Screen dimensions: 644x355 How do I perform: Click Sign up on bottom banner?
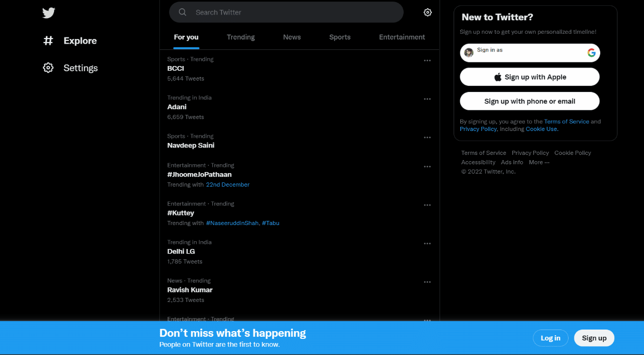pyautogui.click(x=594, y=338)
